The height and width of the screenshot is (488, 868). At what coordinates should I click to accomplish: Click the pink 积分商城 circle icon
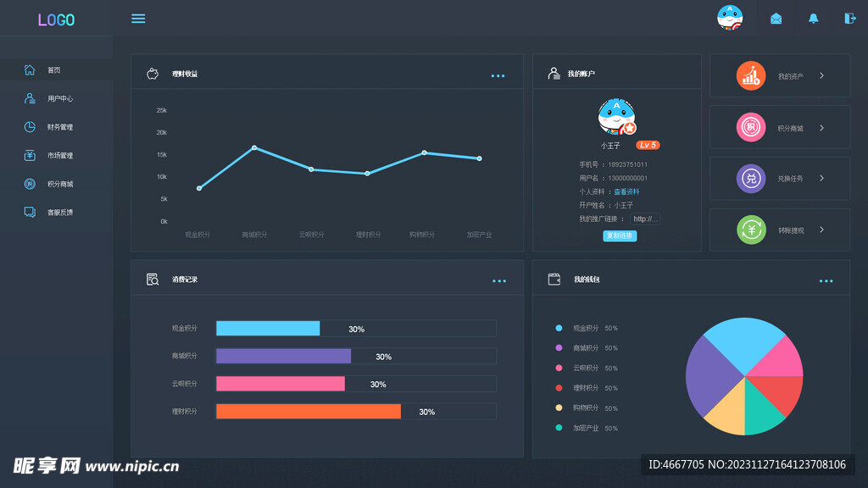point(750,128)
